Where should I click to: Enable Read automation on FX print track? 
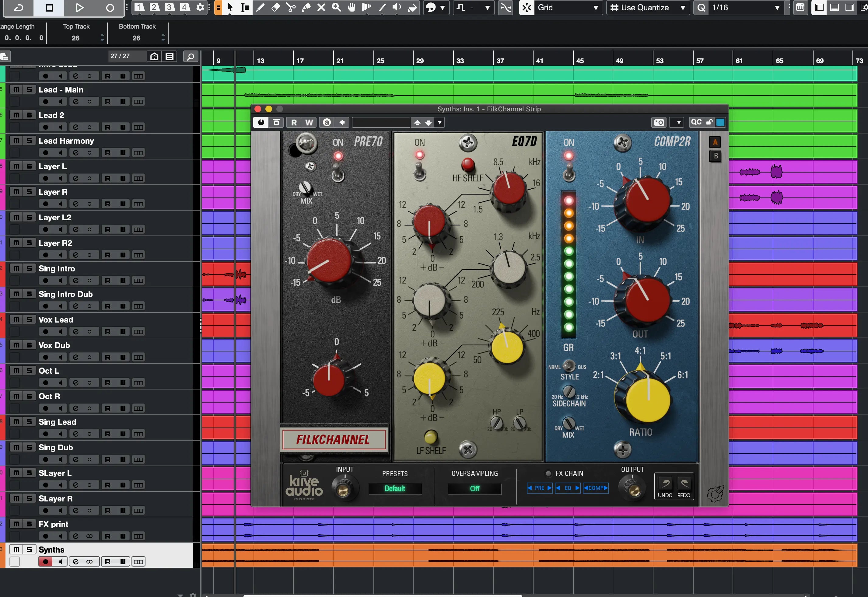(x=107, y=536)
